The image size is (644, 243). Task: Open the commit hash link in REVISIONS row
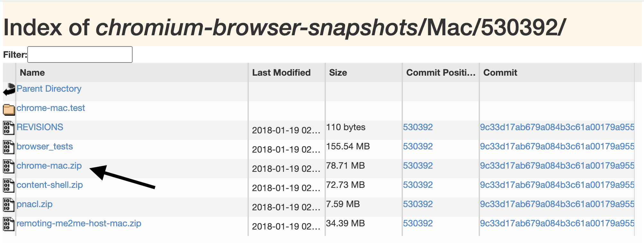click(x=557, y=127)
